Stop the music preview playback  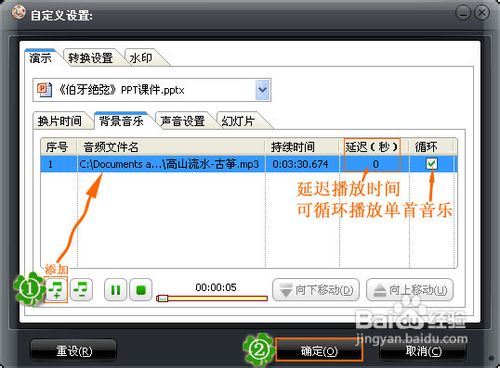pos(141,290)
